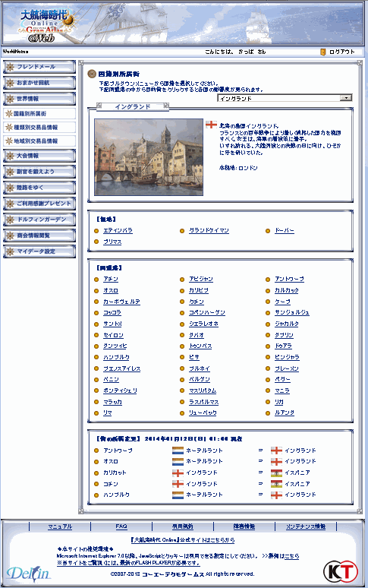Click the Koei Tecmo KT logo
Screen dimensions: 368x588
point(341,571)
